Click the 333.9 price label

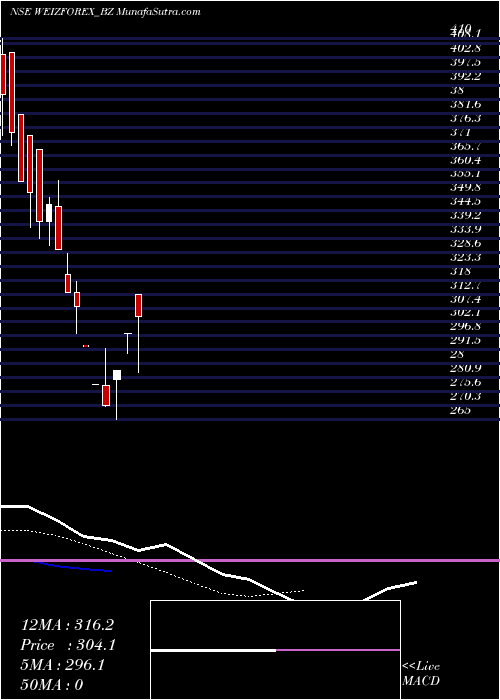(465, 229)
